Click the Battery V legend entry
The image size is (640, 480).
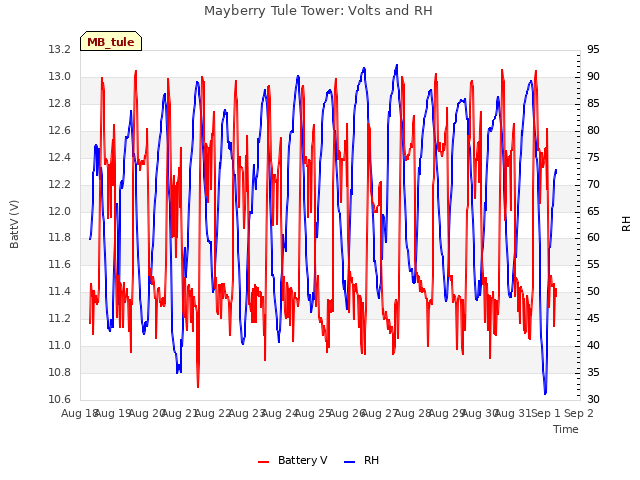click(x=293, y=460)
